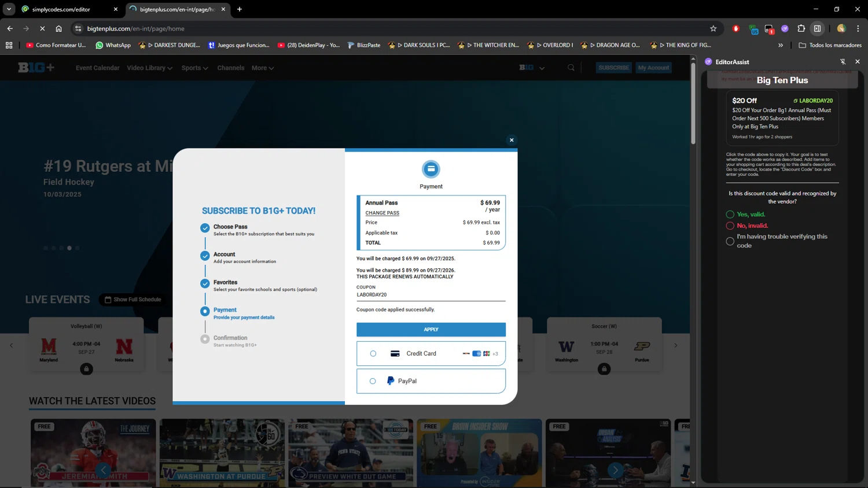This screenshot has width=868, height=488.
Task: Open the Preview White Out Game video
Action: tap(351, 453)
